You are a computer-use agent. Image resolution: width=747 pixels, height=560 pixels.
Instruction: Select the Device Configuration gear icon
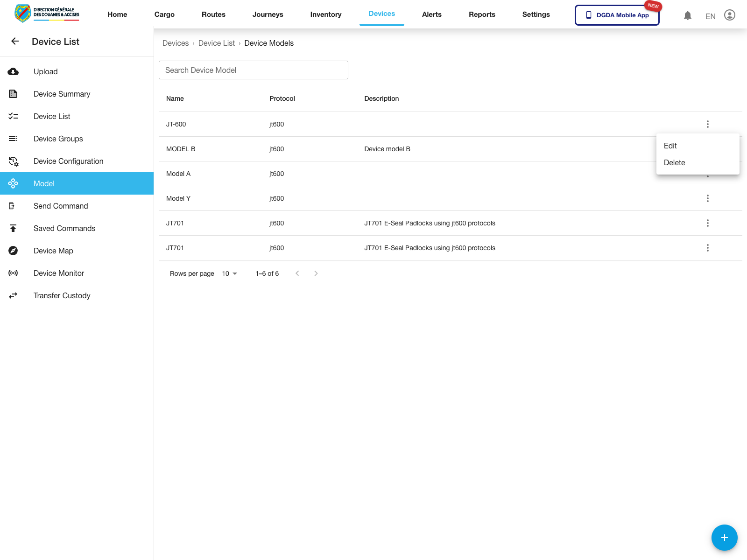(14, 161)
